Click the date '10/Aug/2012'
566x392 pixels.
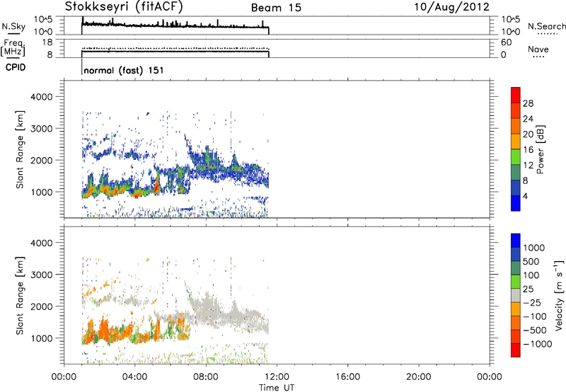pyautogui.click(x=451, y=7)
